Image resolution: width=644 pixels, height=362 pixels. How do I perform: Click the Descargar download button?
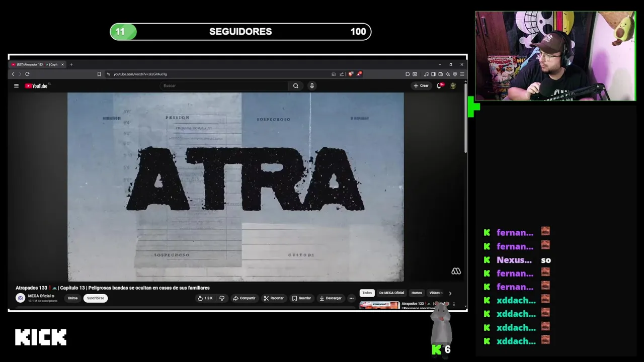331,298
